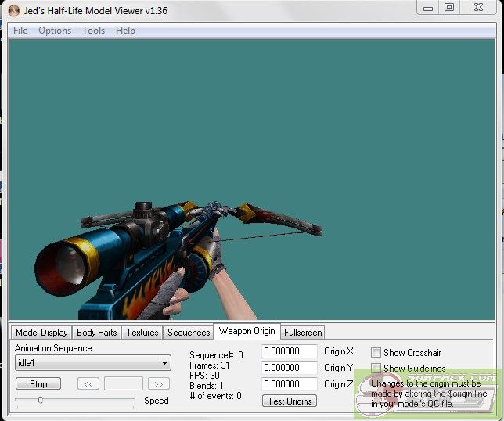Open the Help menu

pos(125,31)
